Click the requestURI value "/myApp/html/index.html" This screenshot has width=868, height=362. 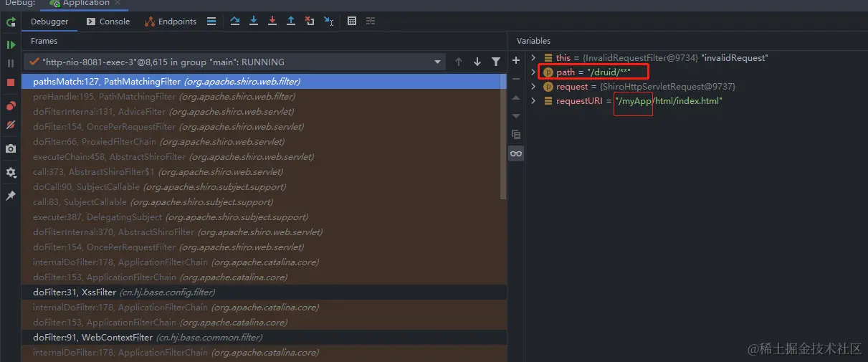click(x=668, y=101)
